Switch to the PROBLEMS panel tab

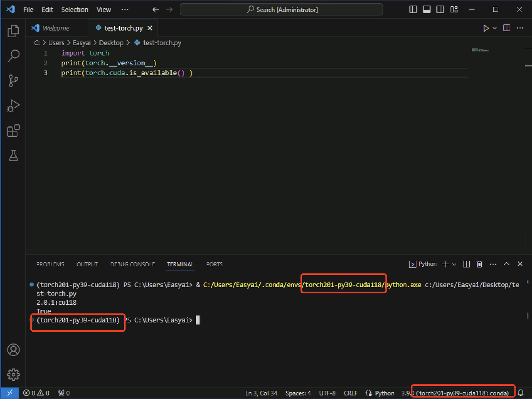pyautogui.click(x=50, y=264)
